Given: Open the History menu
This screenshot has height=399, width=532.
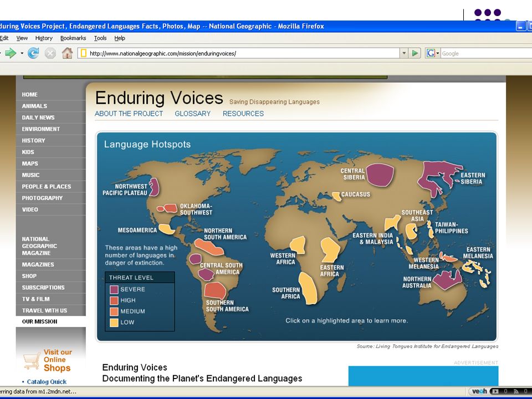Looking at the screenshot, I should [44, 38].
